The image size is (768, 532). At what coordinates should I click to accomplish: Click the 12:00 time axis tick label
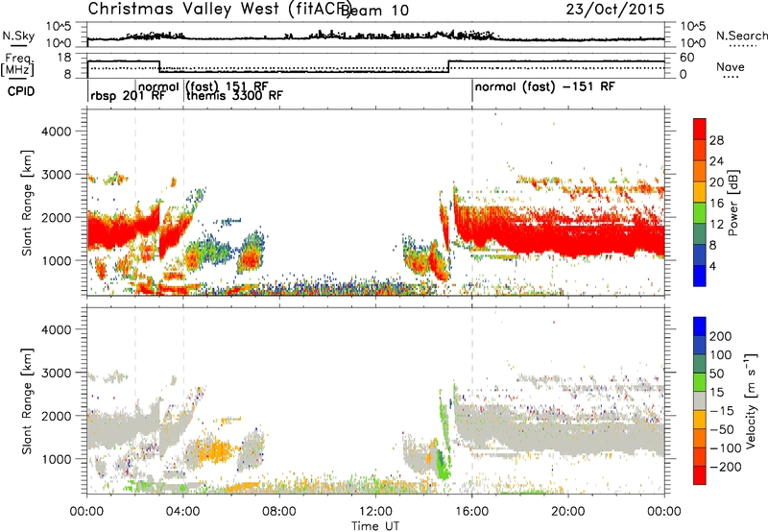(375, 512)
